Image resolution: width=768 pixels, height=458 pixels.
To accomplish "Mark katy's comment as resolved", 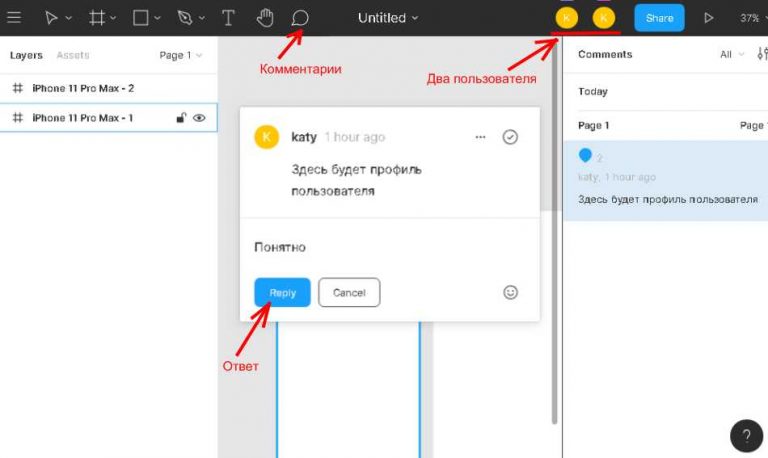I will click(x=510, y=137).
